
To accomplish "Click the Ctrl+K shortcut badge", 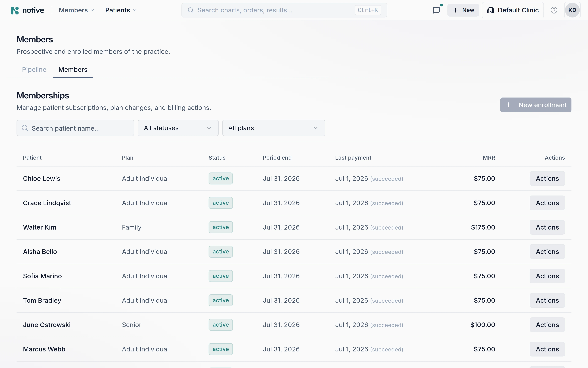I will tap(368, 10).
